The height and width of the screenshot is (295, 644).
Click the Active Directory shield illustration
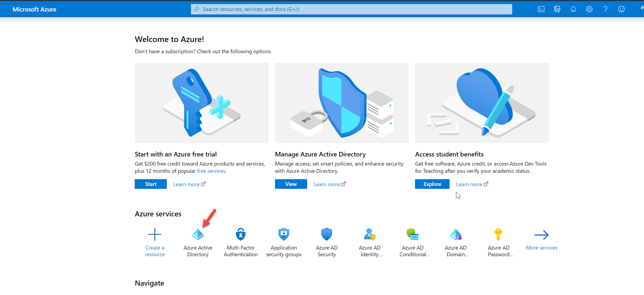pos(342,103)
